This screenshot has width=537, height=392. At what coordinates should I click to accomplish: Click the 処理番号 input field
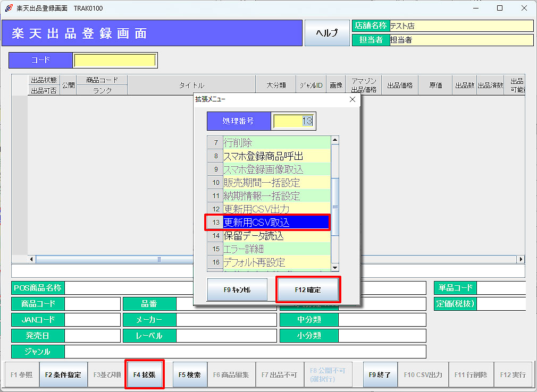tap(293, 121)
